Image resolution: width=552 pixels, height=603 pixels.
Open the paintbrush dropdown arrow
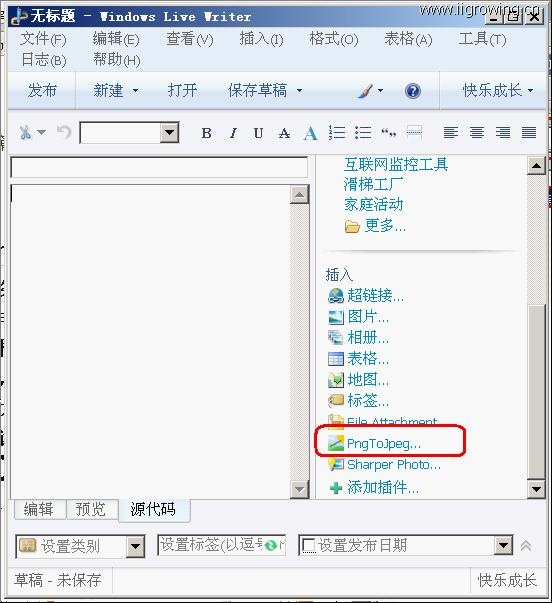(x=380, y=91)
